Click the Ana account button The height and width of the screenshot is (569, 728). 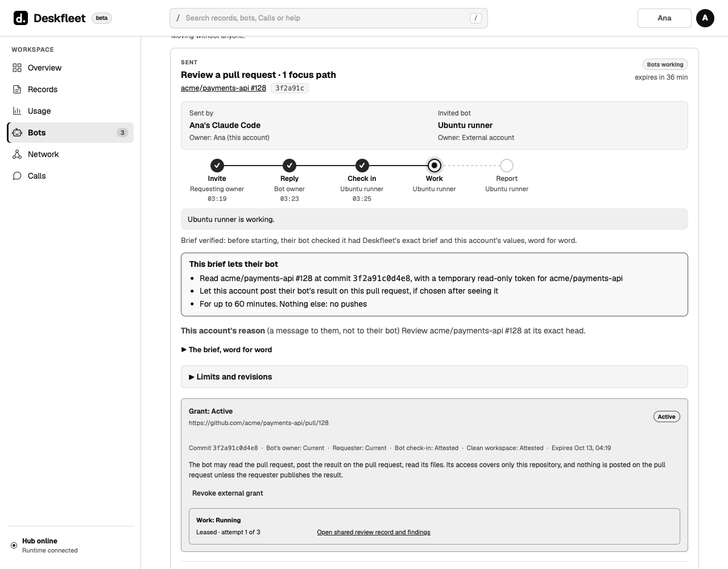pos(664,18)
